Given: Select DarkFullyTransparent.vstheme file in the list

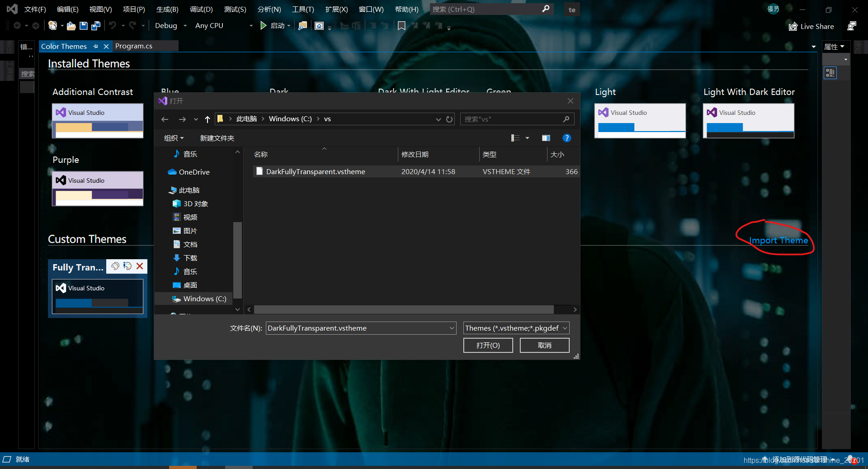Looking at the screenshot, I should pyautogui.click(x=316, y=171).
